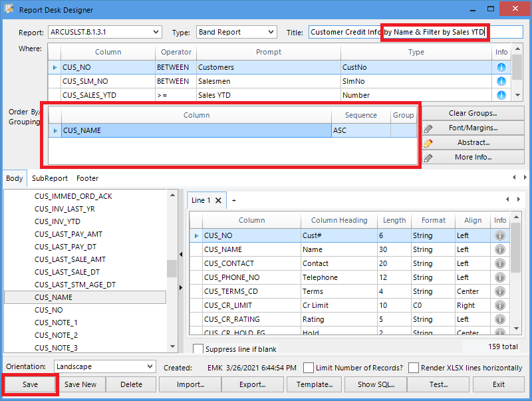The height and width of the screenshot is (401, 532).
Task: Click the Save button
Action: point(30,384)
